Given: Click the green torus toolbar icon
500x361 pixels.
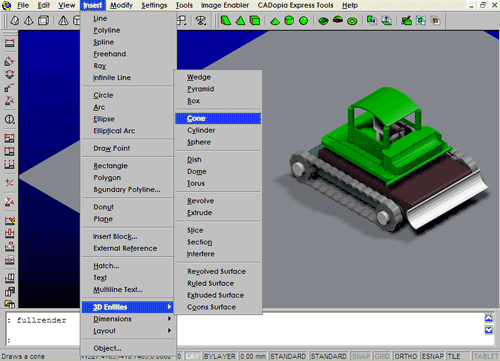Looking at the screenshot, I should coord(352,21).
